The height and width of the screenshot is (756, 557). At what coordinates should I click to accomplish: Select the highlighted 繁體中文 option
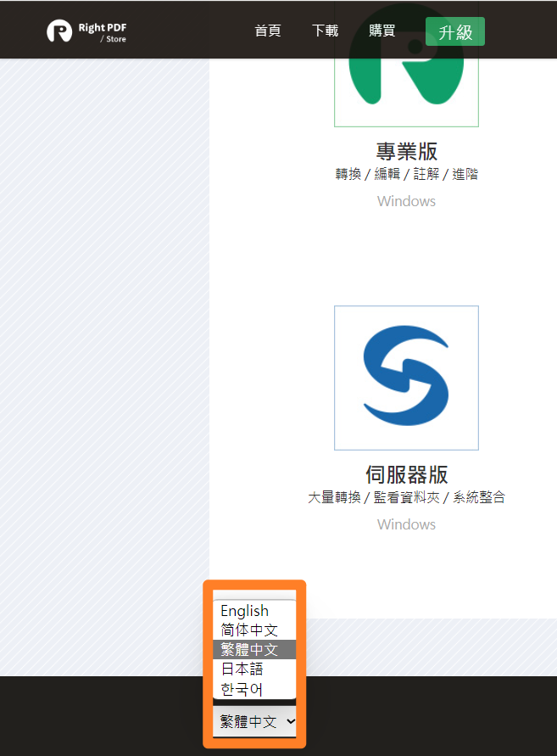[x=254, y=649]
